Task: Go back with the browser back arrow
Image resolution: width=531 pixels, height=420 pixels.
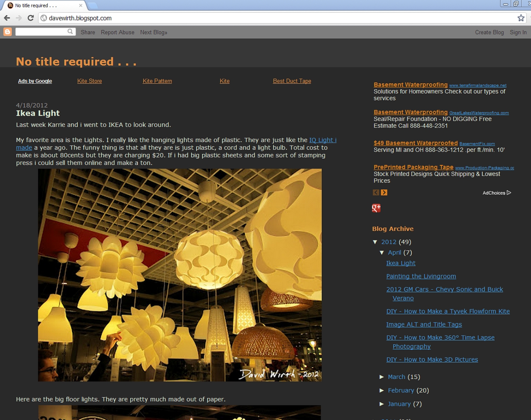Action: (x=7, y=18)
